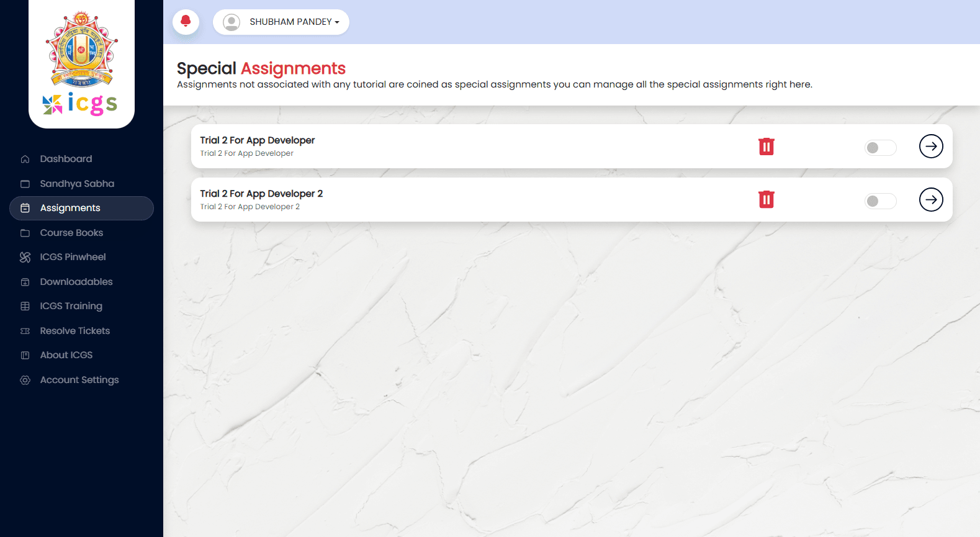The image size is (980, 537).
Task: Click the ICGS Pinwheel sidebar icon
Action: [x=25, y=257]
